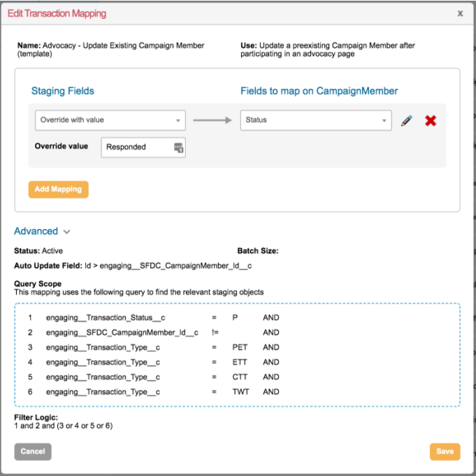The height and width of the screenshot is (476, 476).
Task: Open the Status field dropdown
Action: (x=315, y=120)
